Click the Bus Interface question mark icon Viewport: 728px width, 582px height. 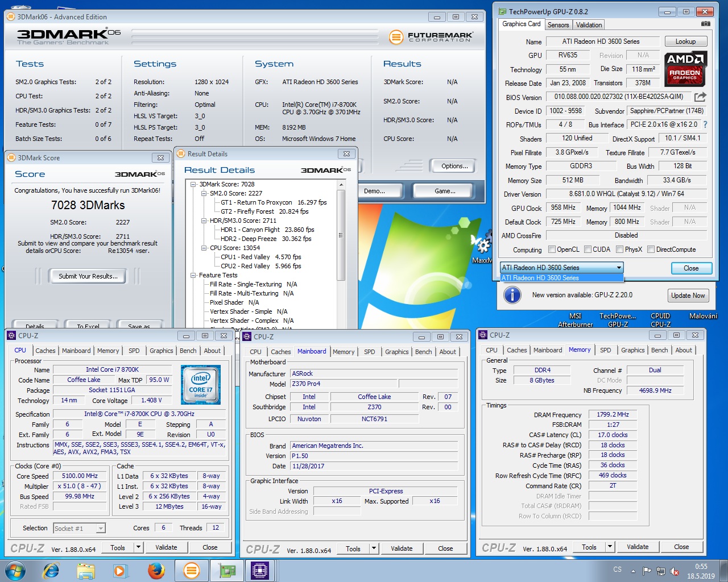pyautogui.click(x=705, y=124)
